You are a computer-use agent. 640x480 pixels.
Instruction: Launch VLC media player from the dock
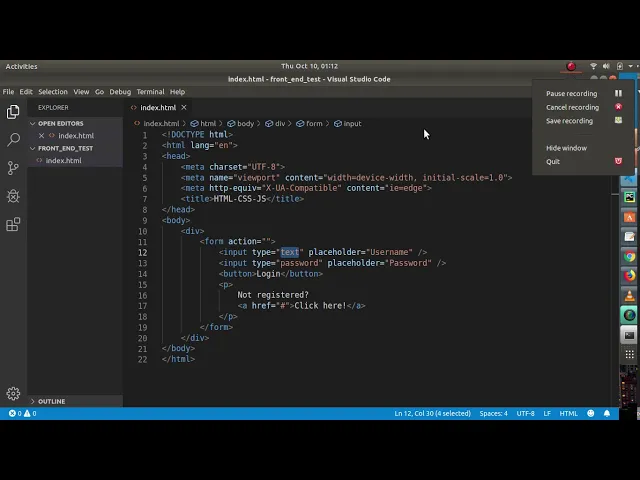click(x=629, y=296)
